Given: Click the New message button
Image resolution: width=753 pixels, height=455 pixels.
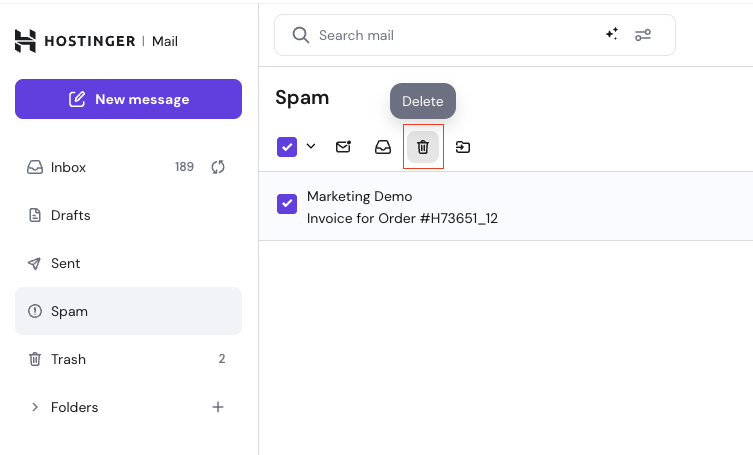Looking at the screenshot, I should coord(128,99).
